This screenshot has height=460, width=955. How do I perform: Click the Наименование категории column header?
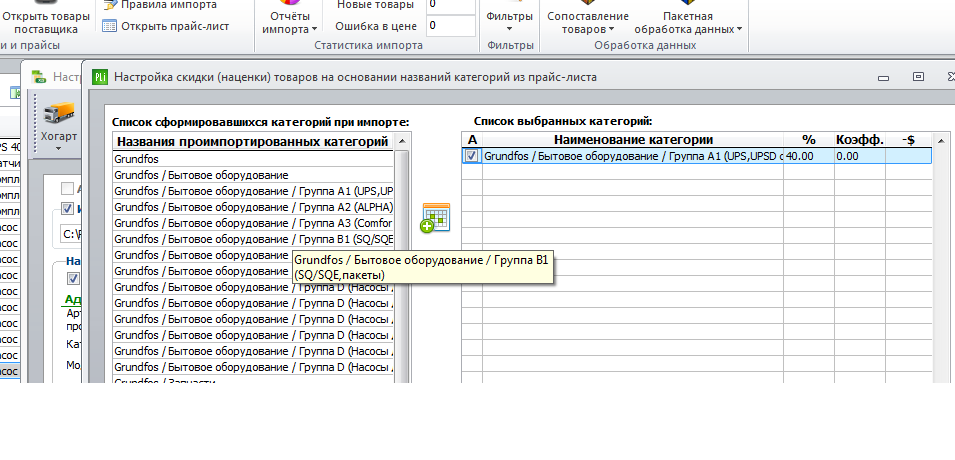[633, 140]
